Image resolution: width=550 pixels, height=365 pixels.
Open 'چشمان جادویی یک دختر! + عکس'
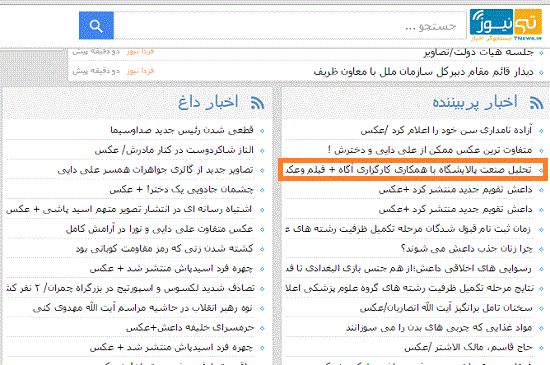tap(181, 189)
